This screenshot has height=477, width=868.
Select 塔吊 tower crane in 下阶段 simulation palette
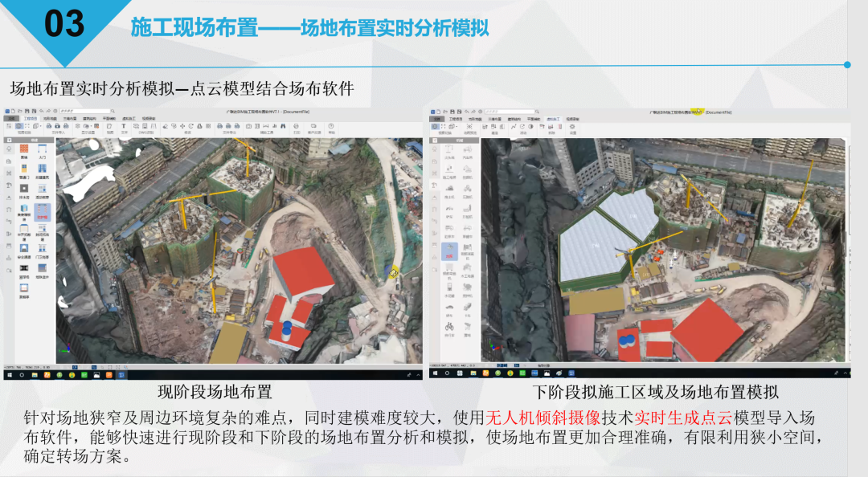[449, 150]
